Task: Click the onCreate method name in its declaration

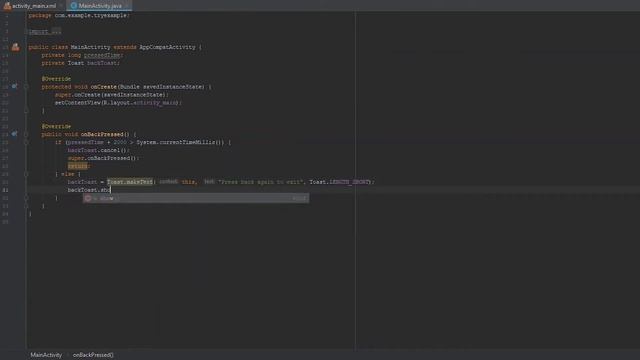Action: 103,87
